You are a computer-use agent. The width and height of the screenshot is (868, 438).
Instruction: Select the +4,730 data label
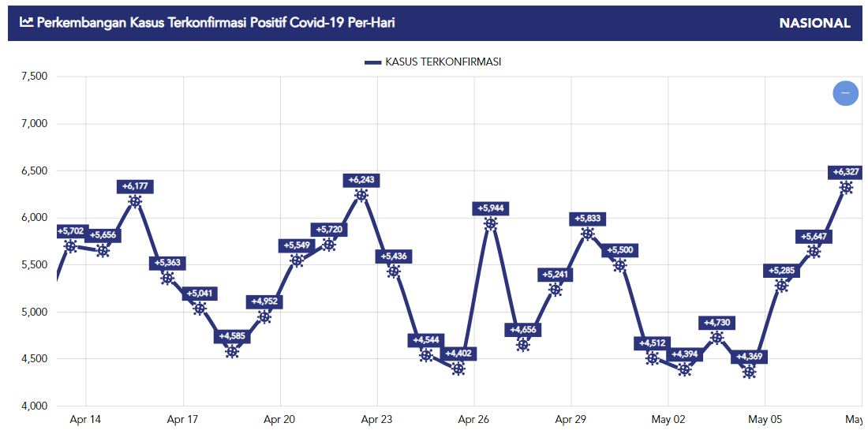[x=716, y=323]
